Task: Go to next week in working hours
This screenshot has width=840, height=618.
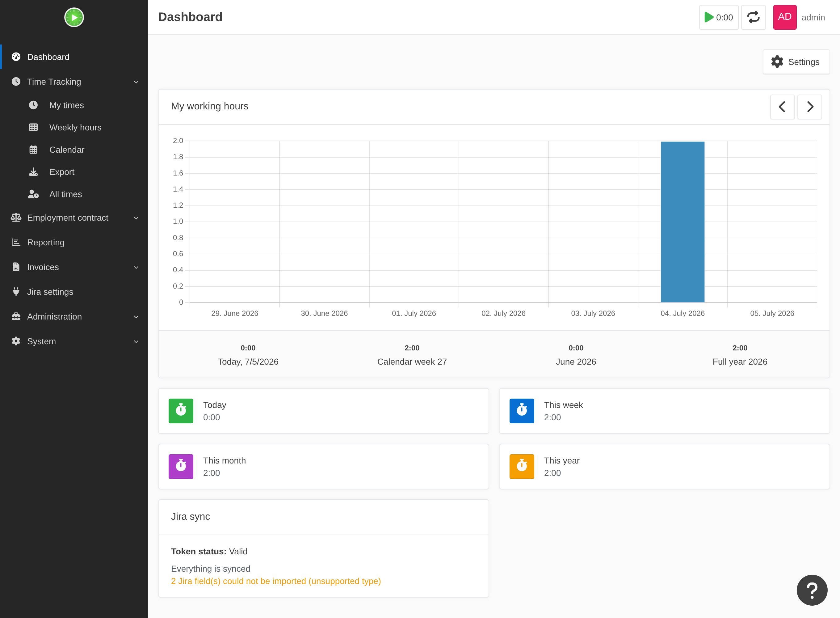Action: 809,107
